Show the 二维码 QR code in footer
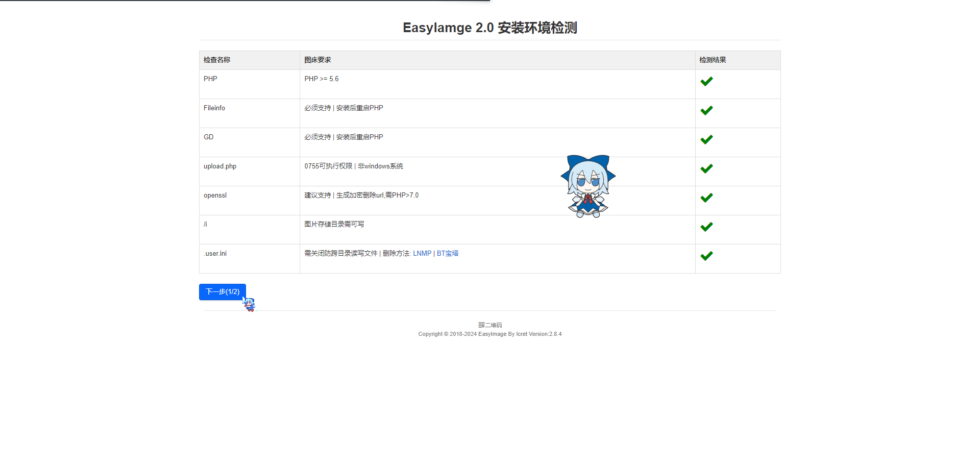This screenshot has width=980, height=465. pos(490,325)
